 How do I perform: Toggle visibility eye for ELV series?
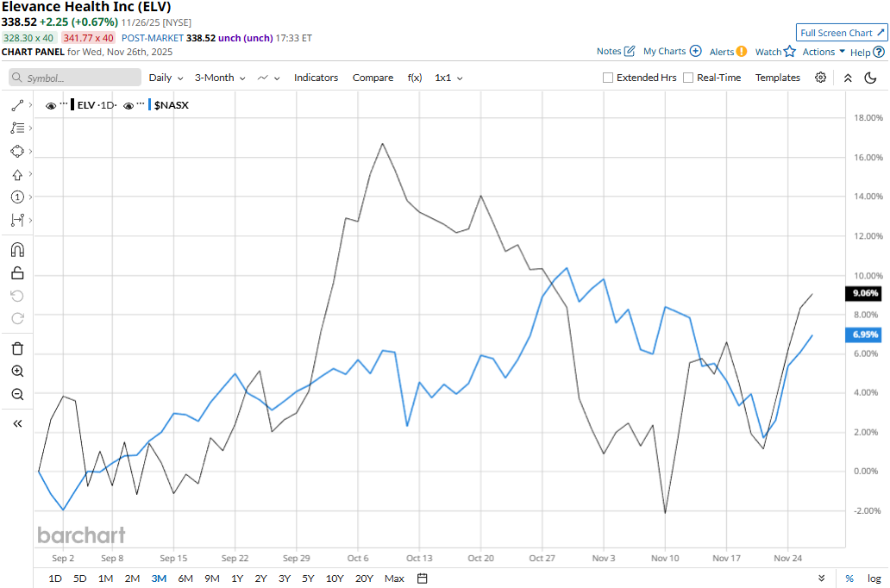coord(51,105)
